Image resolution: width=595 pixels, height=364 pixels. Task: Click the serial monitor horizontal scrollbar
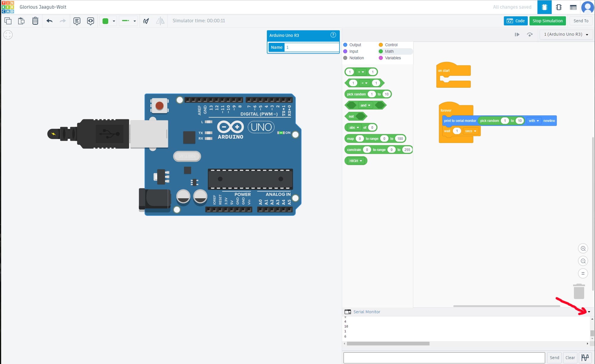(x=388, y=344)
